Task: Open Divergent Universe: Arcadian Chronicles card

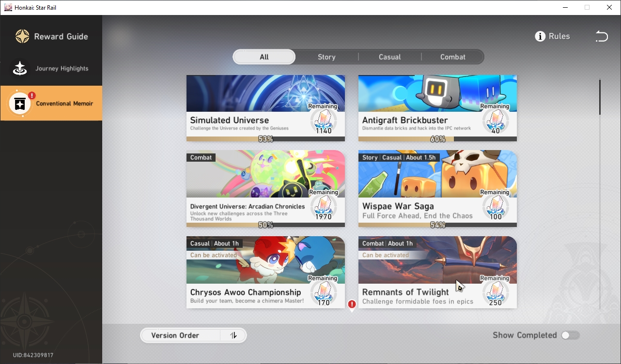Action: (x=265, y=188)
